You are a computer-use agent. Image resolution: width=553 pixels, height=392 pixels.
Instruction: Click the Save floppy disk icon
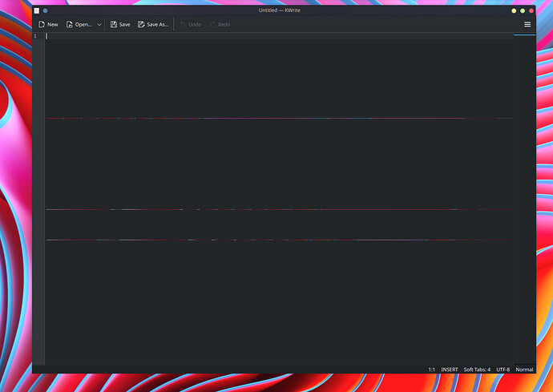114,25
